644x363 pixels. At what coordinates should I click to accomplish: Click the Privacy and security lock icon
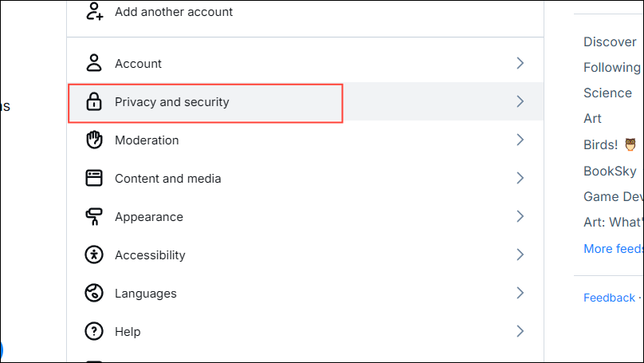94,101
